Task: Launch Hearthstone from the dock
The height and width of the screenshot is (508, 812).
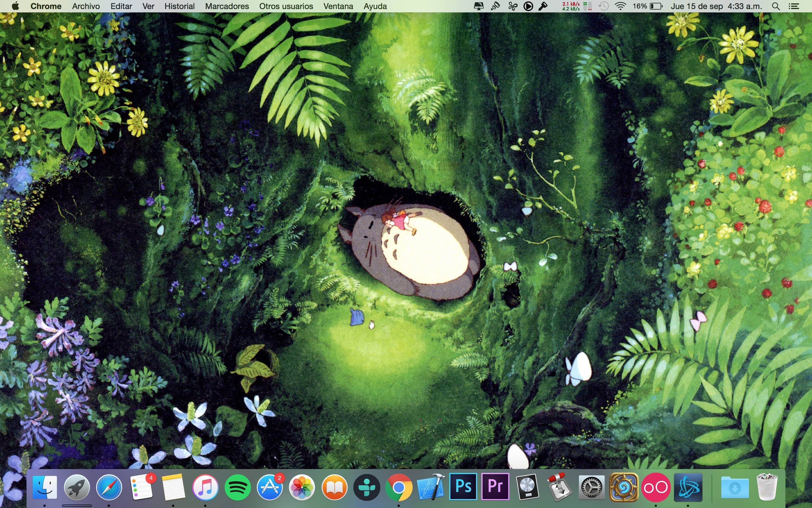Action: [624, 487]
